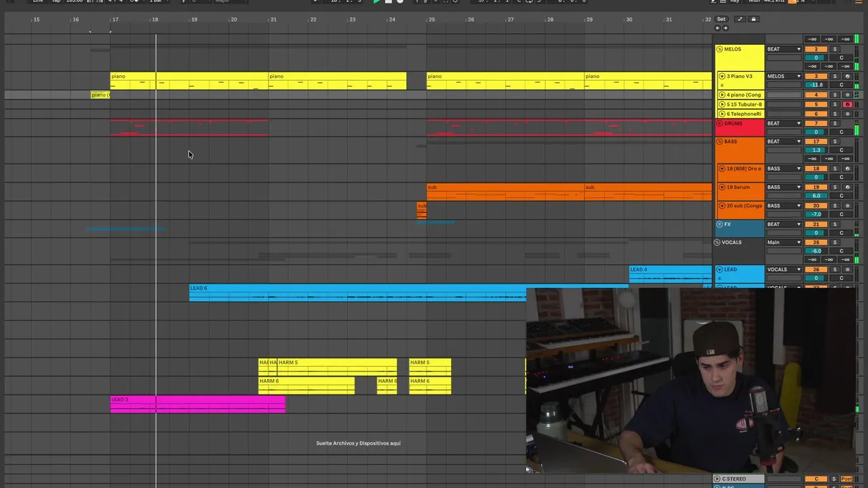Arm the 6 TelephoneRi track

[x=847, y=114]
